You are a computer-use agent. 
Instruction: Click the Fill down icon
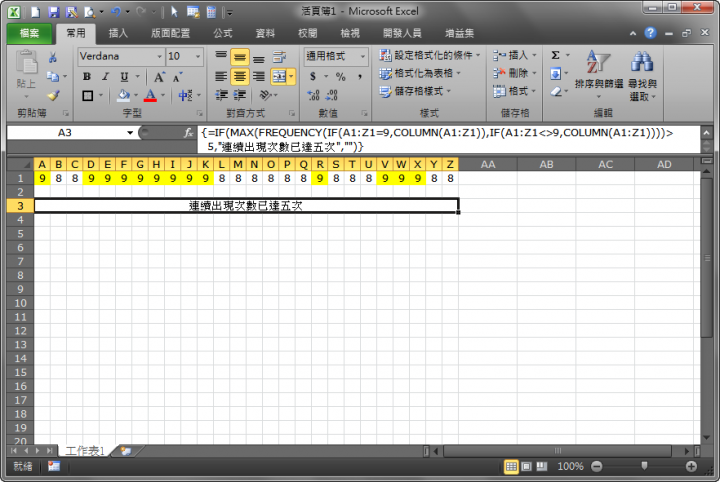(x=555, y=73)
